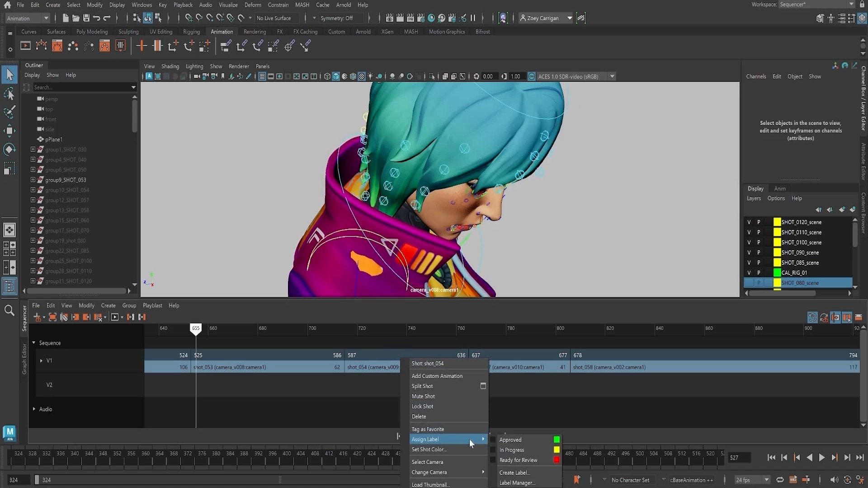Expand the Audio track in the Sequencer
Image resolution: width=868 pixels, height=488 pixels.
34,409
